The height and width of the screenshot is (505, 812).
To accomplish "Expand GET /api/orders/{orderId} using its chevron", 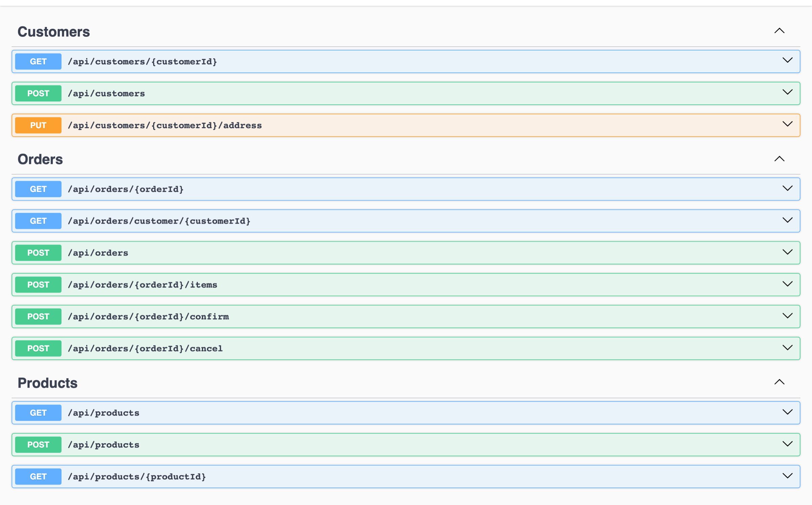I will pyautogui.click(x=787, y=188).
